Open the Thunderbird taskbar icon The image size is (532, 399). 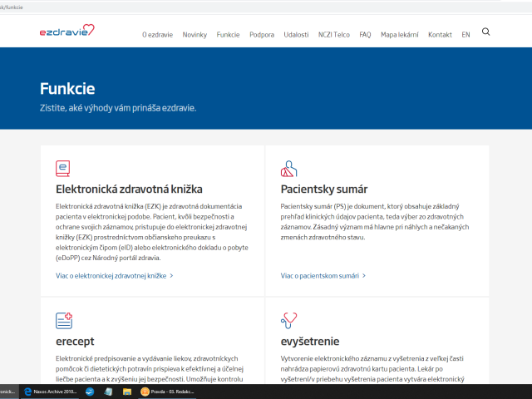pos(90,392)
